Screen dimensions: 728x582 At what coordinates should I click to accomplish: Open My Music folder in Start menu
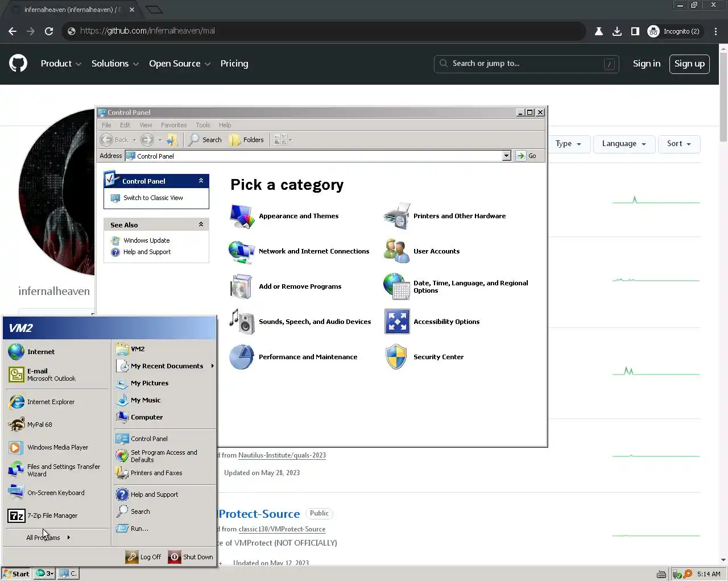click(165, 400)
